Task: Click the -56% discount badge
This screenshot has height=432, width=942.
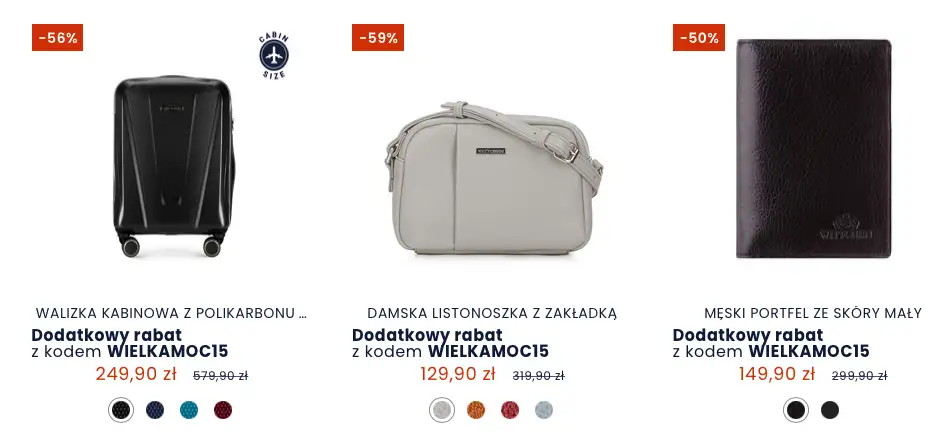Action: (58, 38)
